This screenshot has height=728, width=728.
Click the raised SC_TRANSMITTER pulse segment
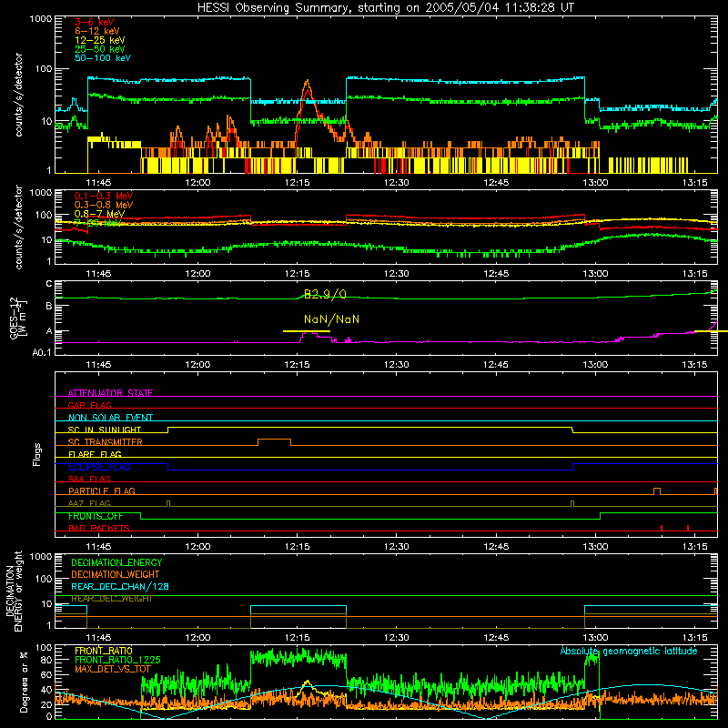point(275,440)
